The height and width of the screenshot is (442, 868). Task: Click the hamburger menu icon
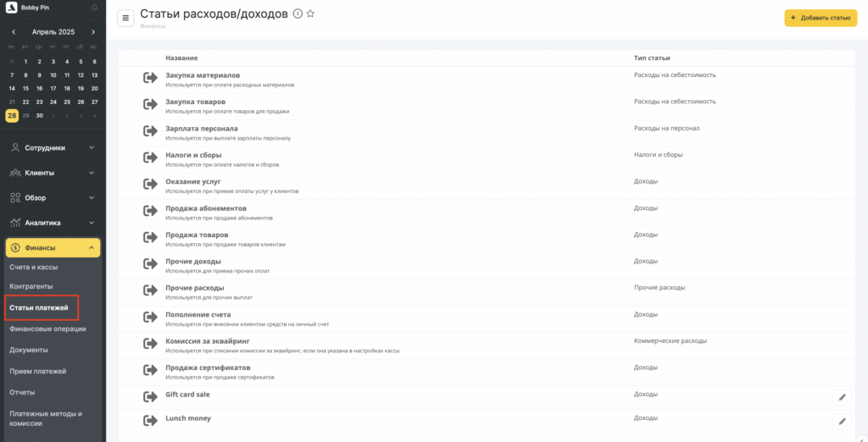(126, 18)
